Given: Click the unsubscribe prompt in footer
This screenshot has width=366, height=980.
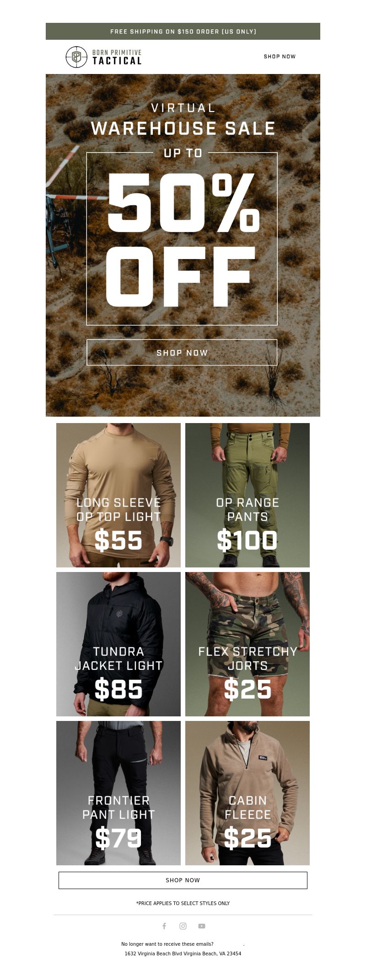Looking at the screenshot, I should coord(167,943).
